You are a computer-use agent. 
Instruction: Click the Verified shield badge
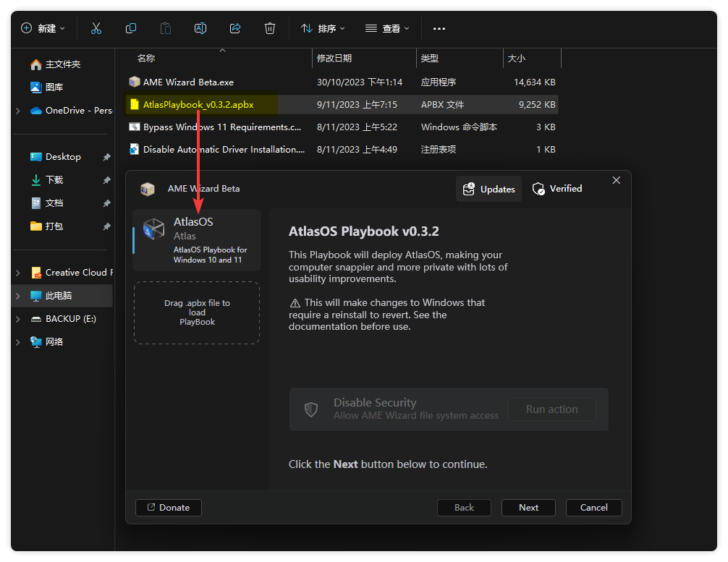(557, 189)
